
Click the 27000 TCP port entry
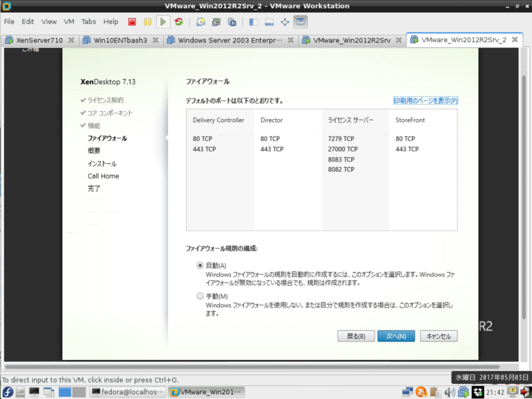tap(343, 149)
